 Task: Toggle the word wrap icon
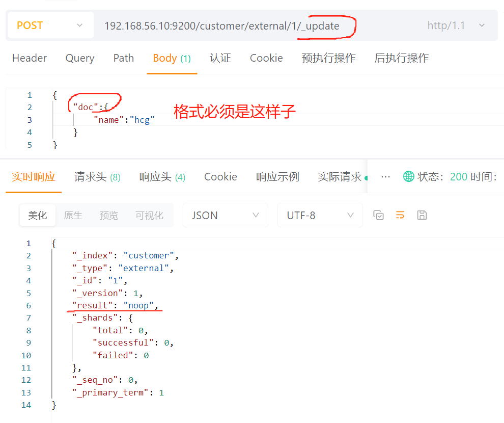point(400,215)
